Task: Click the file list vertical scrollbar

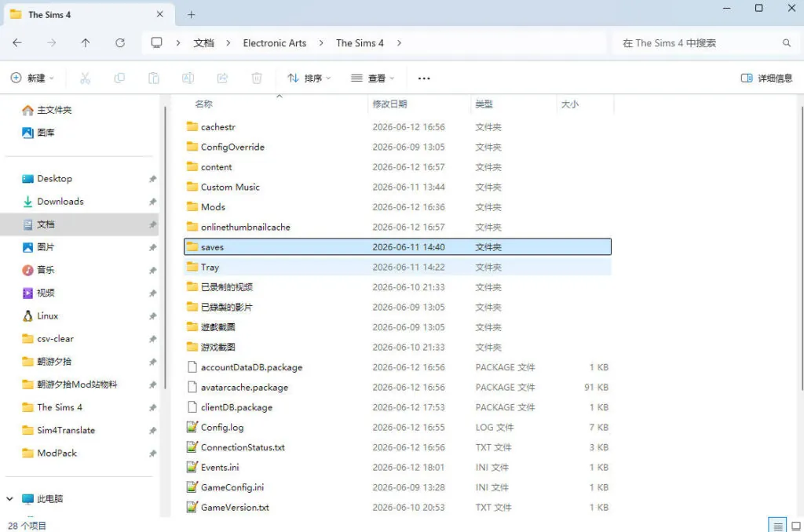Action: [x=802, y=248]
